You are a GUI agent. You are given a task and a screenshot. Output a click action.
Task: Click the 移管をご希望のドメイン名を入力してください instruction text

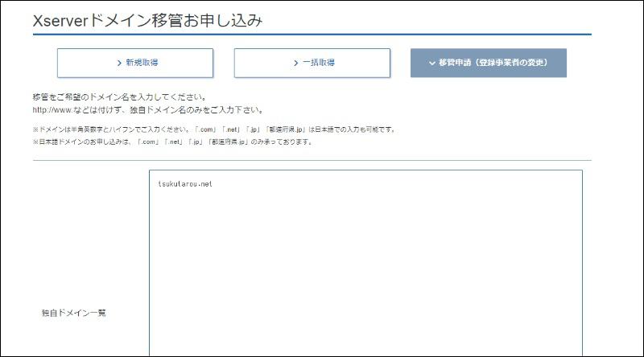(x=119, y=97)
